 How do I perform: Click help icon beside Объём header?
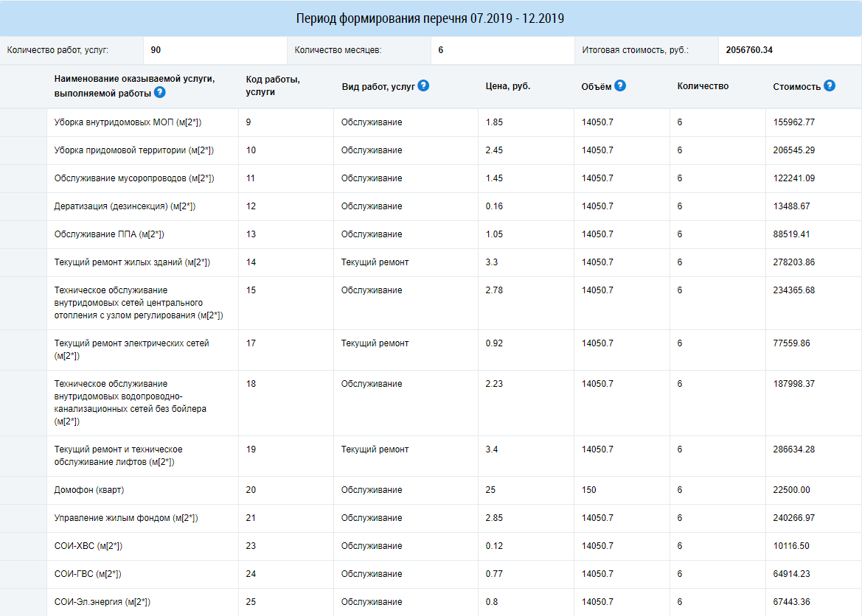620,85
